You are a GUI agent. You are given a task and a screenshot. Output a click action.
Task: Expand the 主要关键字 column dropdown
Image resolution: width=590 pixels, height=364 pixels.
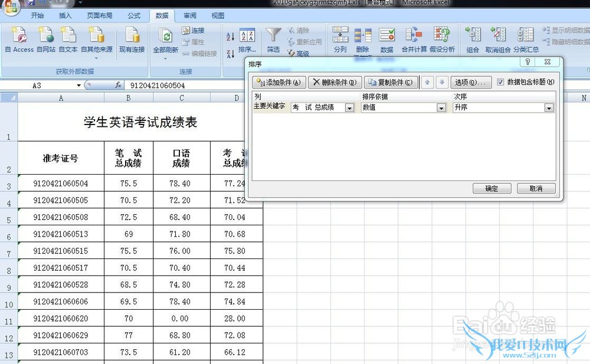[349, 108]
